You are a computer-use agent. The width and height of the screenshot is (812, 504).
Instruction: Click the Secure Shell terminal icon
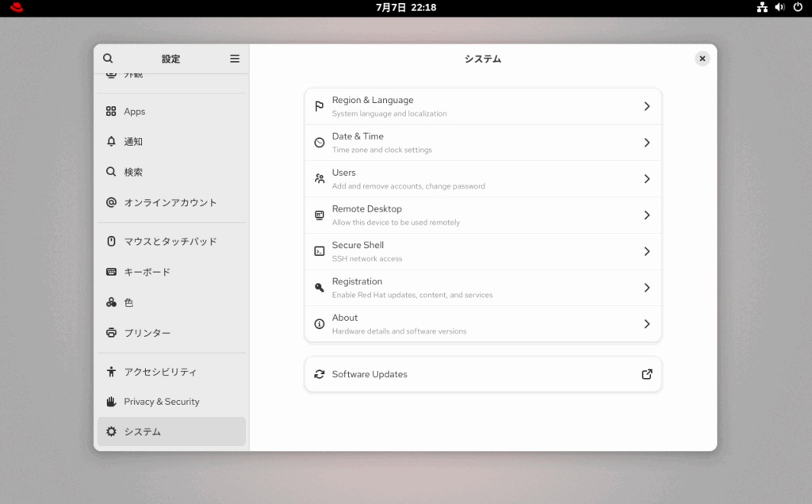(319, 251)
